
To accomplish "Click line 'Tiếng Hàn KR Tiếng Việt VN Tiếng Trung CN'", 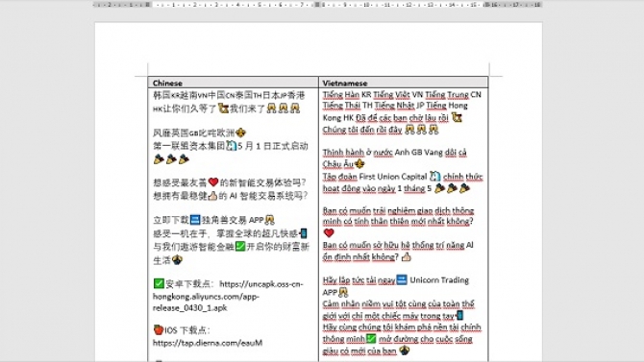I will 402,94.
